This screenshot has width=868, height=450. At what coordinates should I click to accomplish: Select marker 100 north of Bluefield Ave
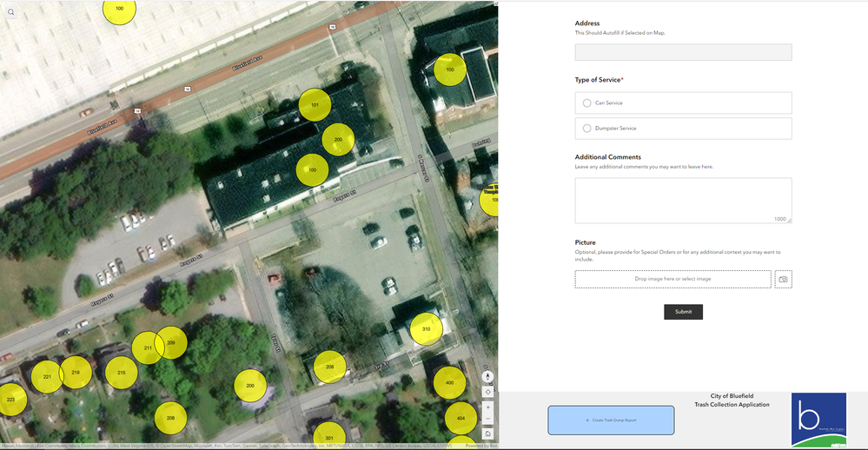120,10
